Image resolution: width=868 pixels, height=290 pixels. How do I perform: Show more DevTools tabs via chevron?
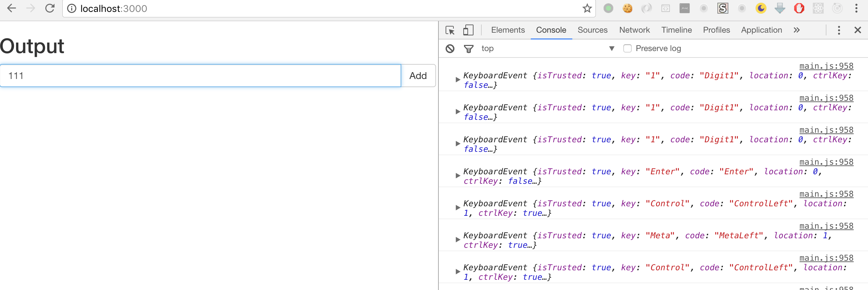click(796, 30)
